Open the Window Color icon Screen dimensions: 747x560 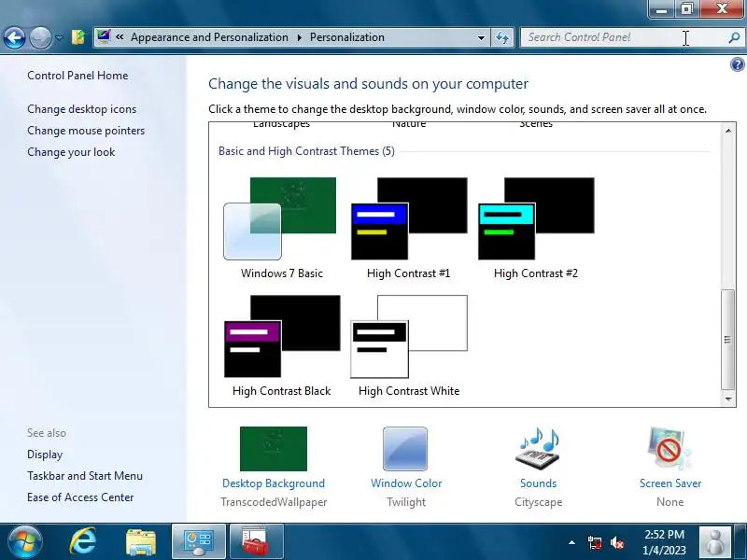pos(405,449)
